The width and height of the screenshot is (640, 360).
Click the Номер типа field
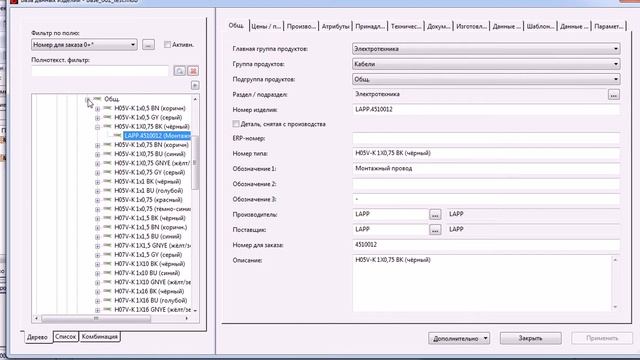pos(486,153)
